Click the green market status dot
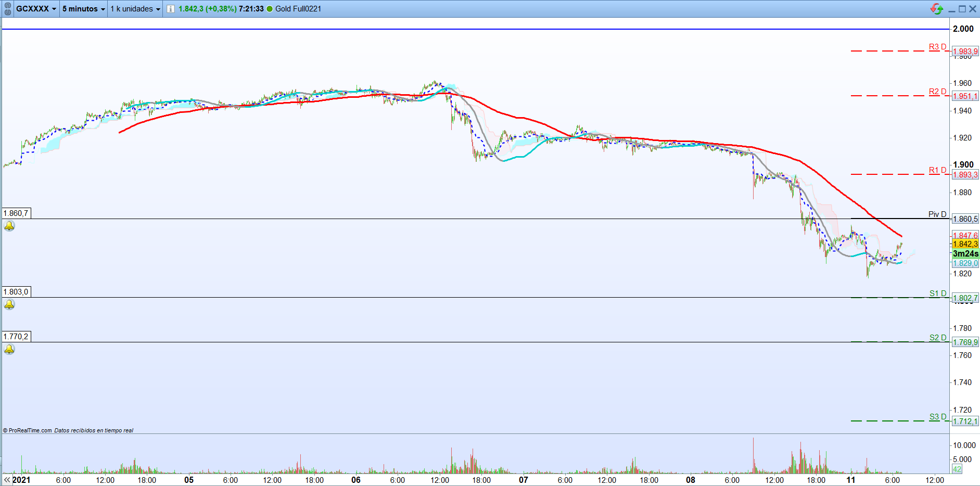Viewport: 980px width, 486px height. pyautogui.click(x=270, y=9)
